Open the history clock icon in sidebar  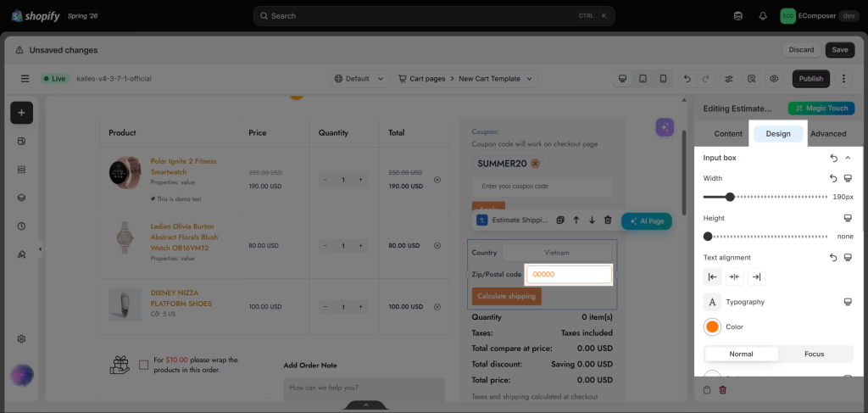point(21,226)
